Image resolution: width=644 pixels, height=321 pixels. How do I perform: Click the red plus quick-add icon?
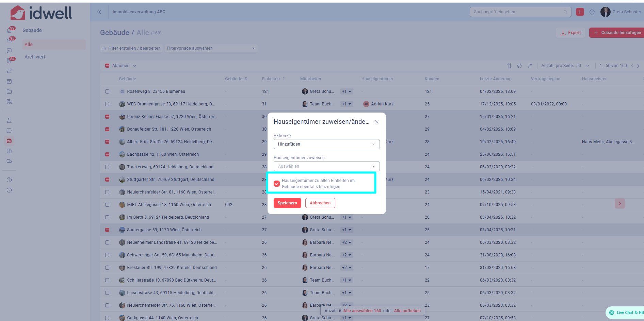point(580,12)
